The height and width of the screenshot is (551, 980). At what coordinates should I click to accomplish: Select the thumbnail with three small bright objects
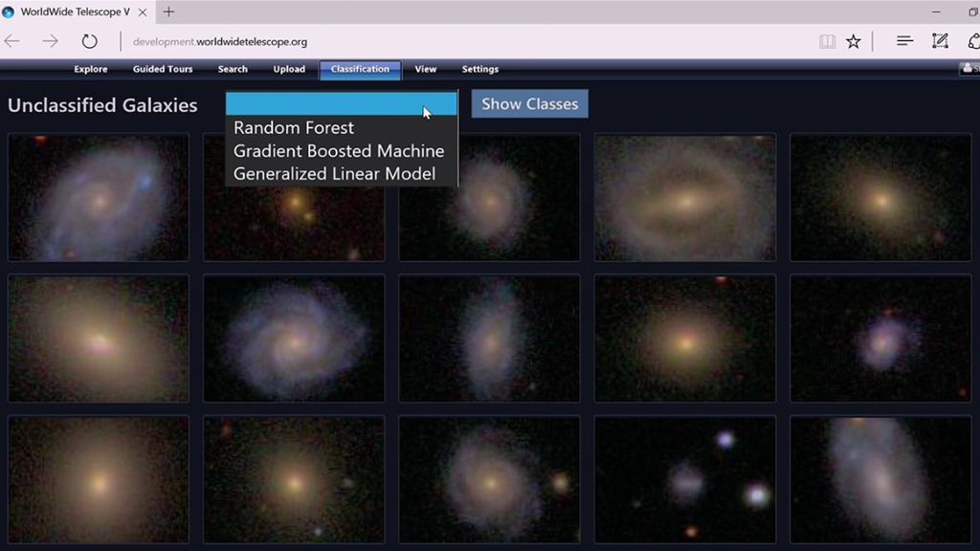[x=685, y=479]
